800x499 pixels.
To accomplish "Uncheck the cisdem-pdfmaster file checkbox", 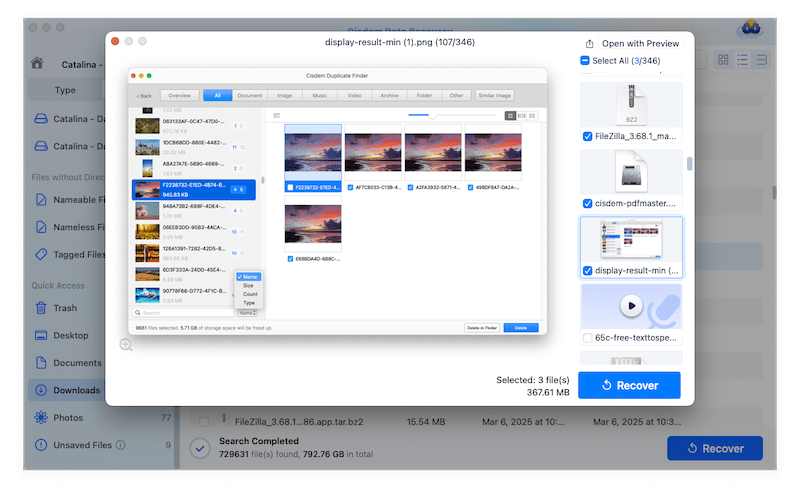I will [587, 203].
